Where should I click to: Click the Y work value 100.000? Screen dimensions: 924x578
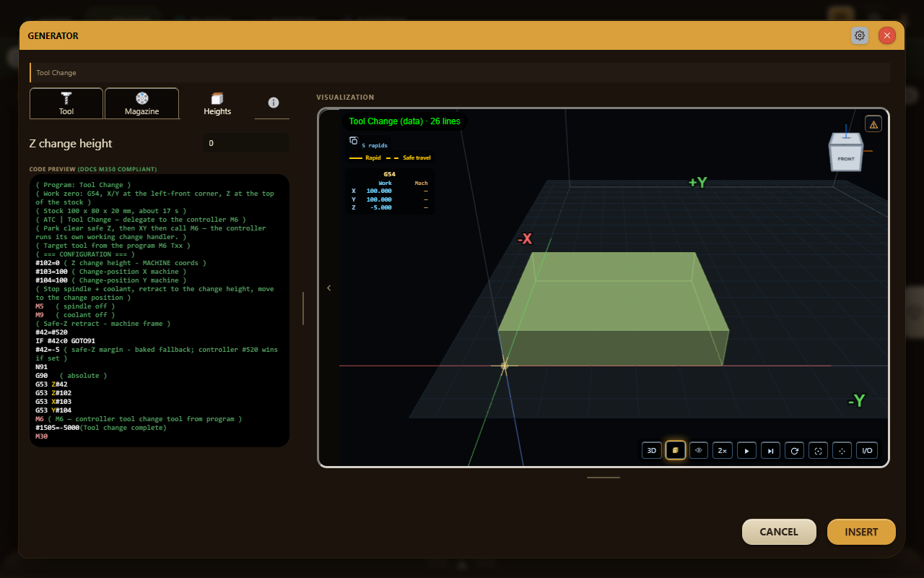(379, 199)
